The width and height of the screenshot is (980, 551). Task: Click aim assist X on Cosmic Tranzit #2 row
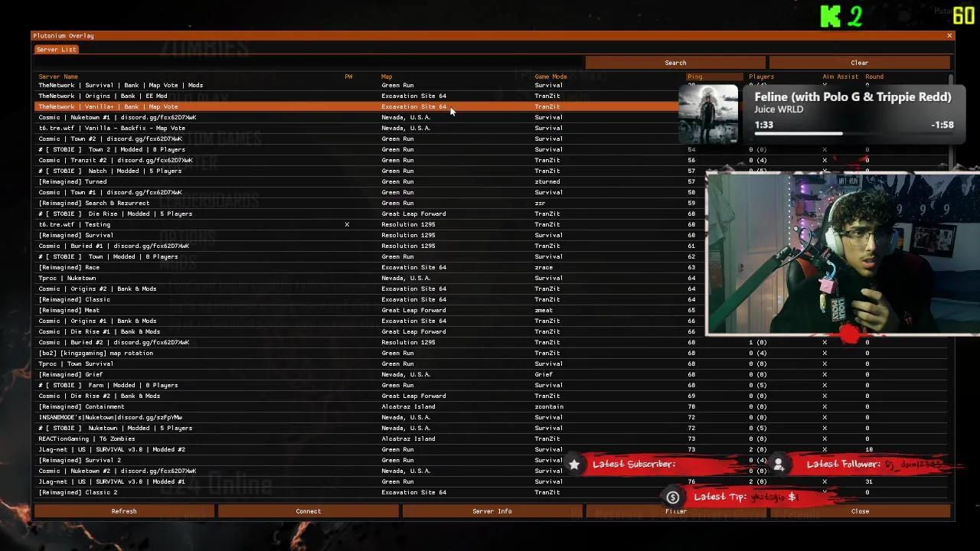[x=825, y=160]
